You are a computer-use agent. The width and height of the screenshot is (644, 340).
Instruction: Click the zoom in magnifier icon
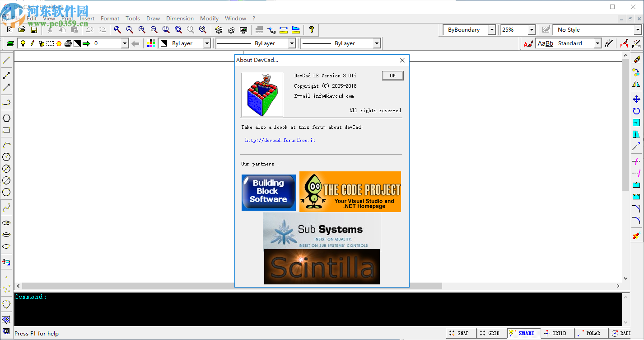[142, 30]
